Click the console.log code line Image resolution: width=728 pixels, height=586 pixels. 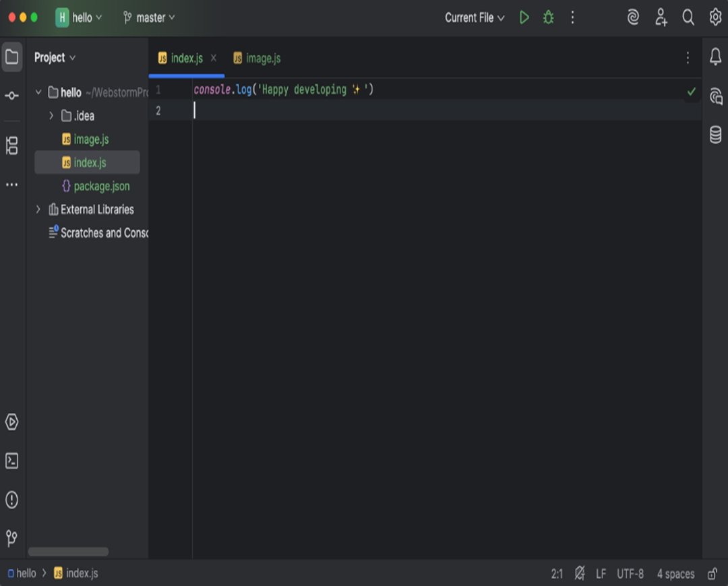tap(284, 90)
